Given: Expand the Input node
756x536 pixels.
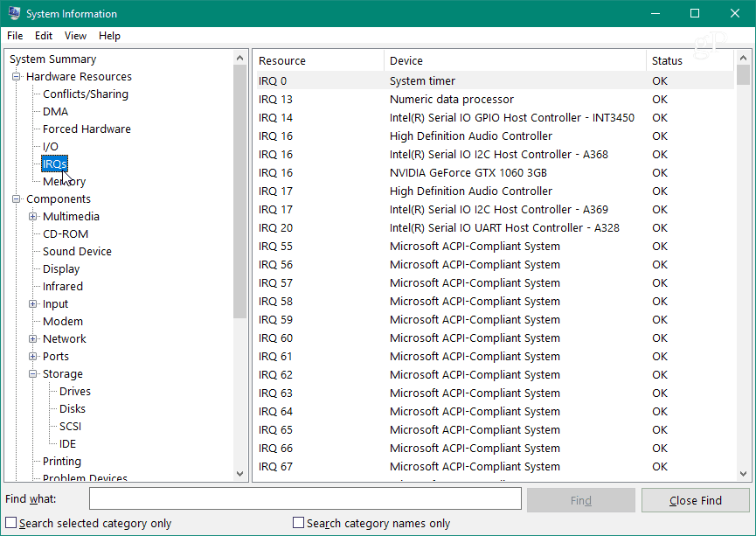Looking at the screenshot, I should pos(33,304).
